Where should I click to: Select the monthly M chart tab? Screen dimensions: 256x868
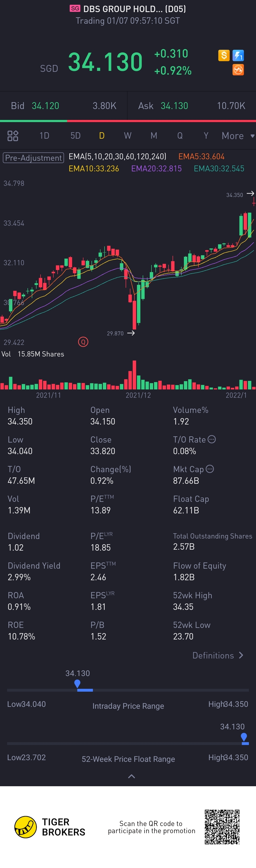click(154, 136)
